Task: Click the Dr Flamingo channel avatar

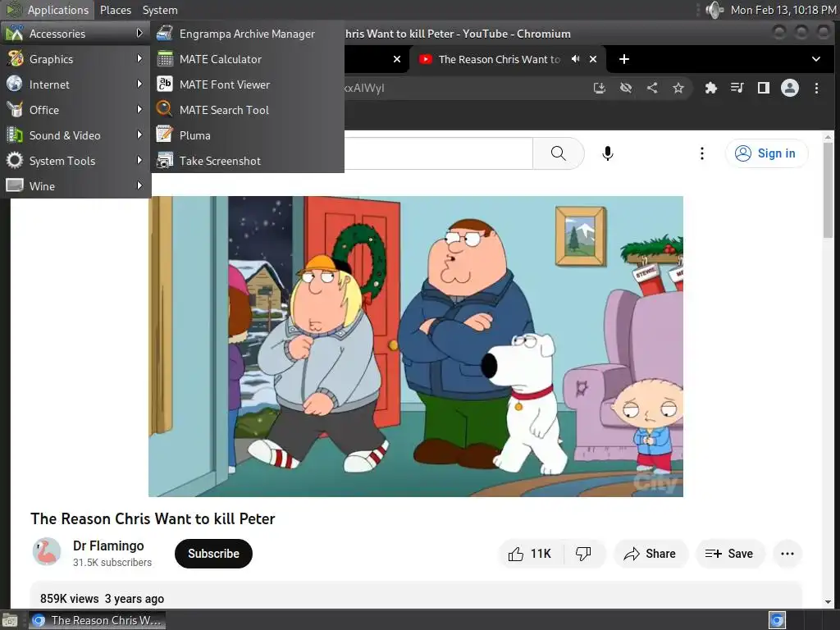Action: point(47,552)
